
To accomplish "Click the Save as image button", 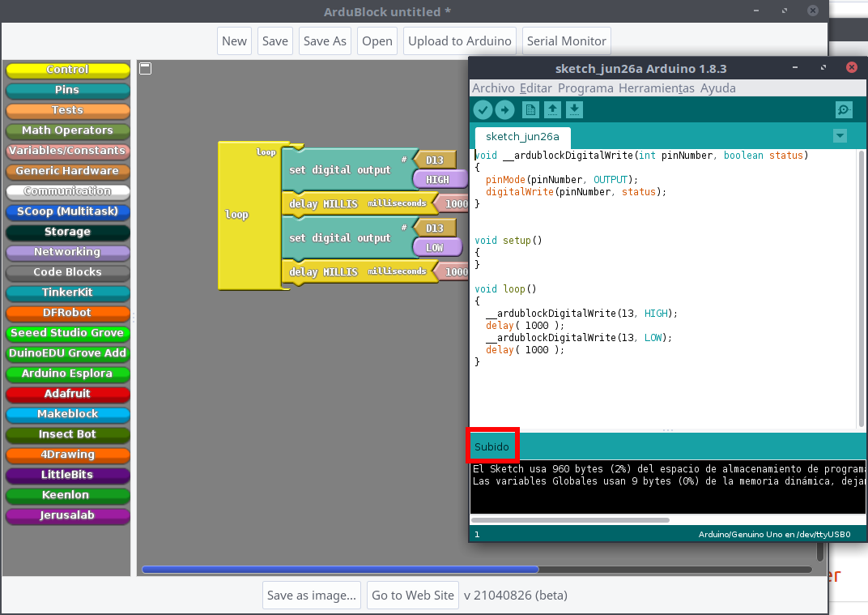I will 312,596.
